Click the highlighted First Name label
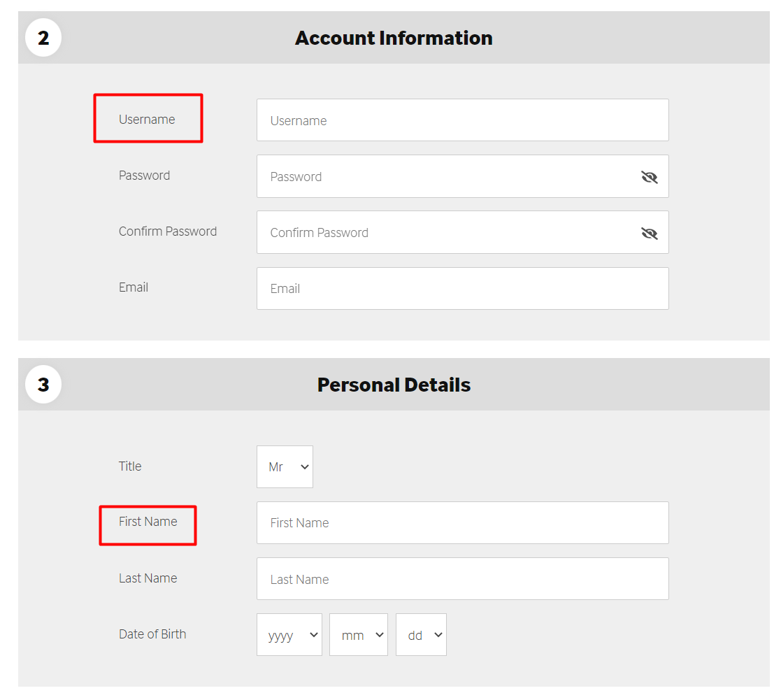 click(148, 522)
